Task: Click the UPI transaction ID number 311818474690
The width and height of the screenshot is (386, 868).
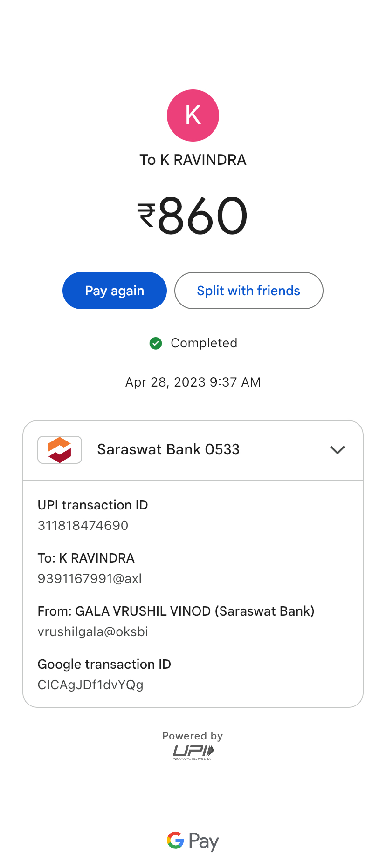Action: (x=83, y=525)
